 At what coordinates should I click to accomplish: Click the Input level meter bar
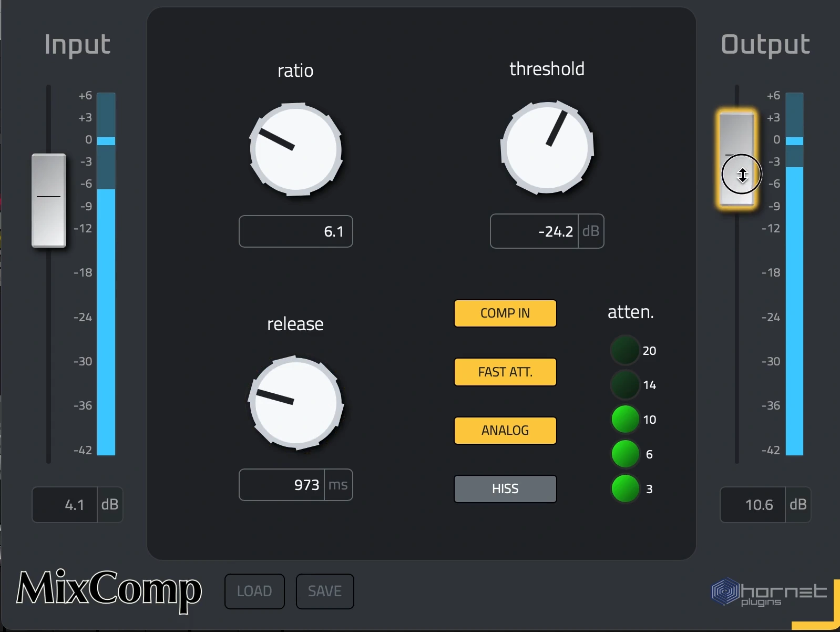coord(106,274)
